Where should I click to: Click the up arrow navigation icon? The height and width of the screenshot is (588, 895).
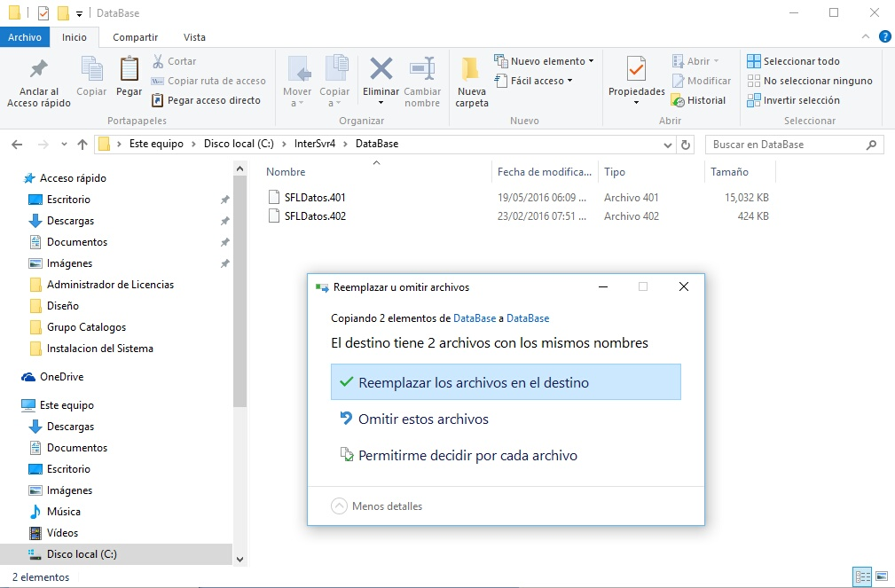82,145
